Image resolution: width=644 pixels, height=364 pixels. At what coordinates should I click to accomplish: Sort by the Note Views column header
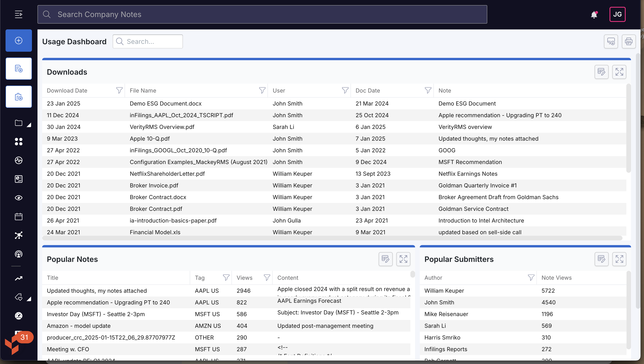coord(556,278)
